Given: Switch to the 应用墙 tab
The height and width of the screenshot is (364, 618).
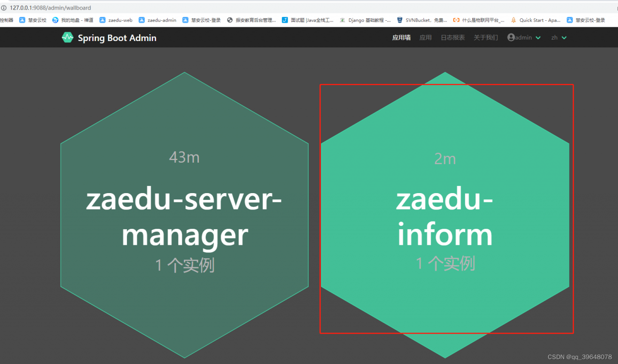Looking at the screenshot, I should [401, 38].
